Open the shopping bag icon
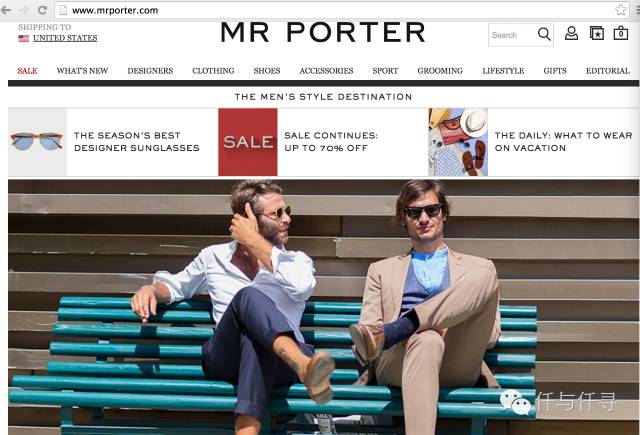Screen dimensions: 640x435 click(x=621, y=33)
